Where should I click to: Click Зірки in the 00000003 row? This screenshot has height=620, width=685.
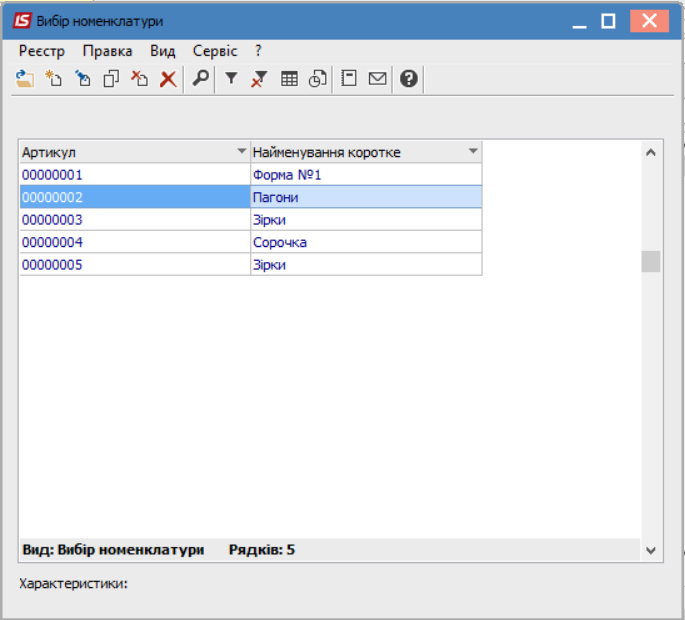[366, 220]
